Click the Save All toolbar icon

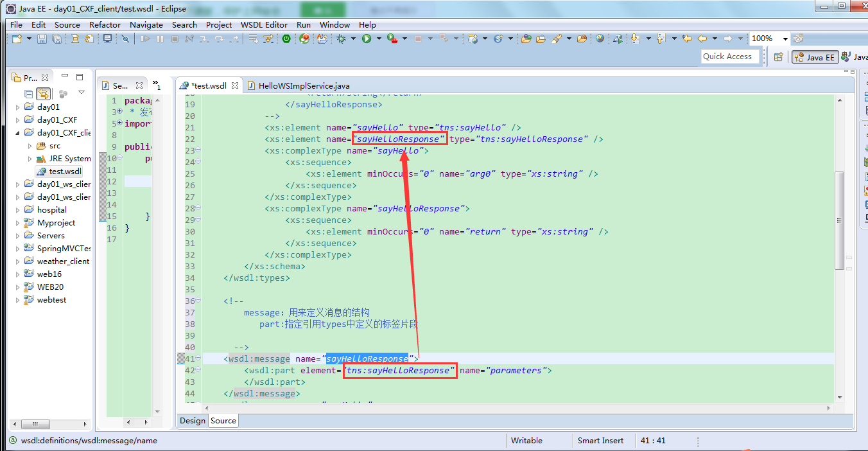click(x=56, y=39)
